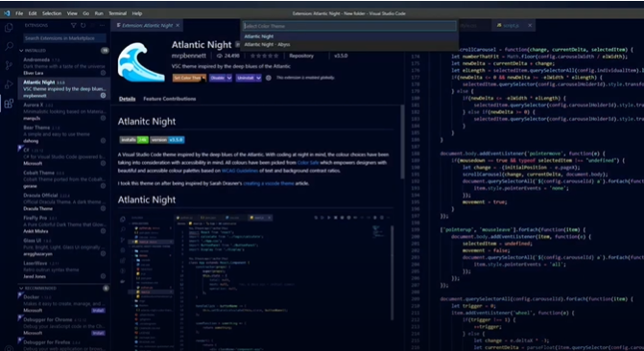Open the Disable button dropdown arrow
This screenshot has height=351, width=644.
coord(229,78)
